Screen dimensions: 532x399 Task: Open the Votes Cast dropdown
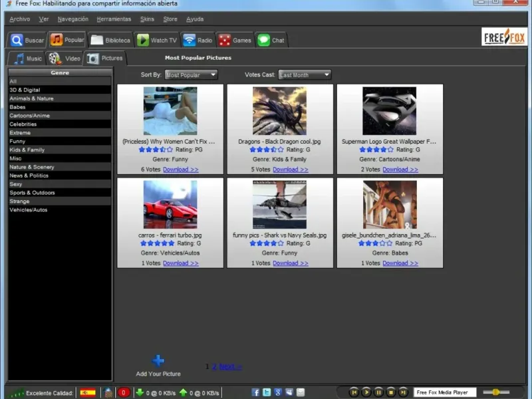[305, 75]
